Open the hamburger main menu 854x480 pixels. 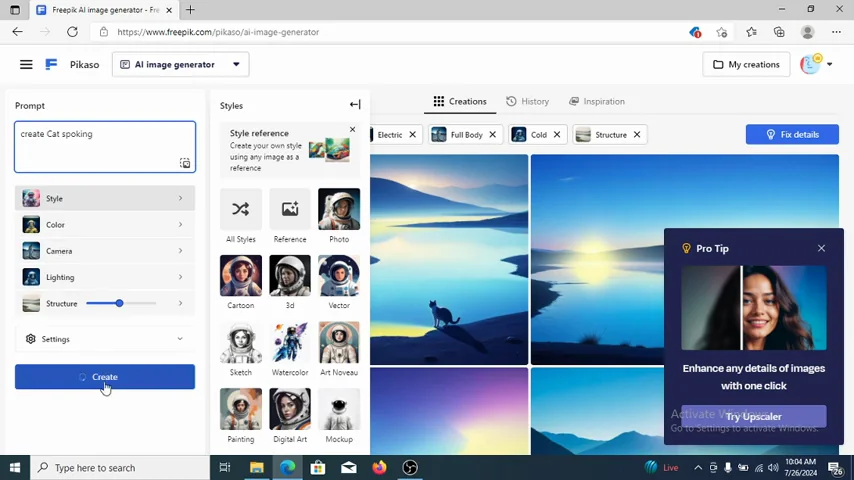coord(26,64)
